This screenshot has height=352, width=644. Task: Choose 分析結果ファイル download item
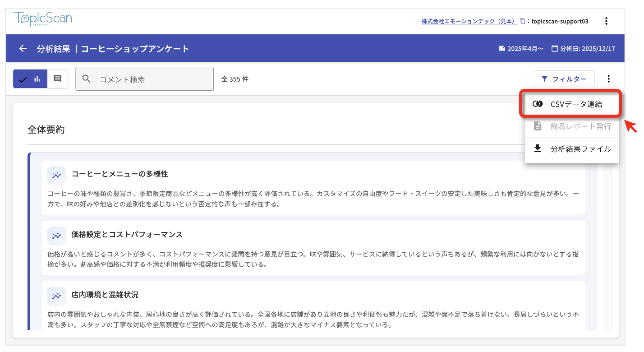coord(572,149)
